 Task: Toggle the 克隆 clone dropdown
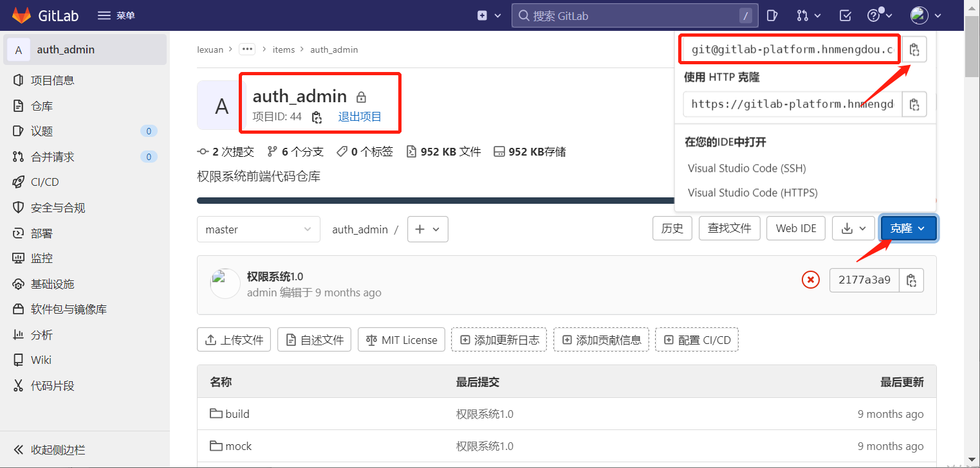[908, 228]
